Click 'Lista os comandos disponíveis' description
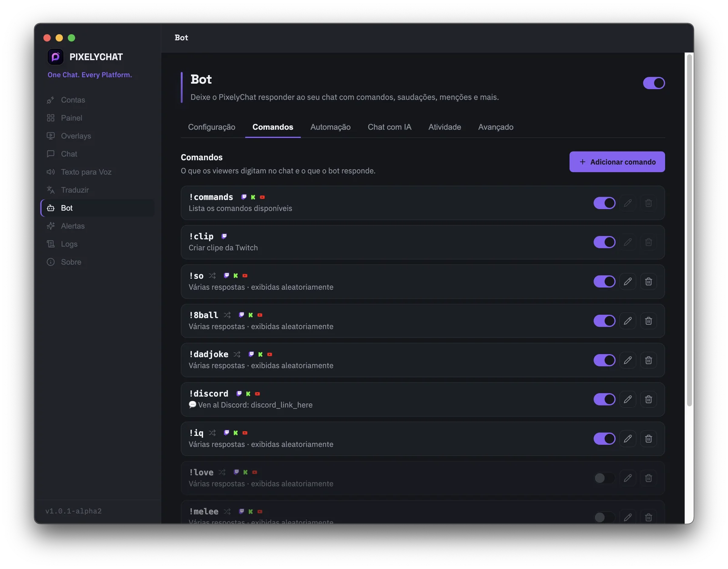 pos(241,208)
